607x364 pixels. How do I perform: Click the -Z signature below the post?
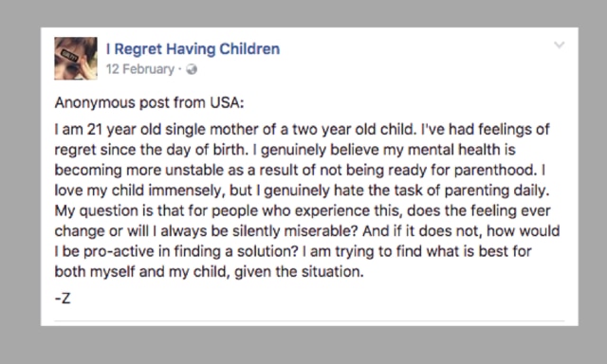[63, 299]
